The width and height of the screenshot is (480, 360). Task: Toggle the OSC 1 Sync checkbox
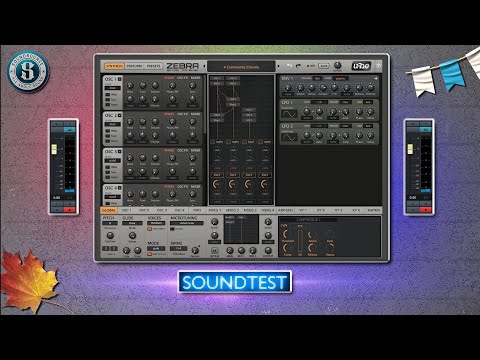[108, 100]
